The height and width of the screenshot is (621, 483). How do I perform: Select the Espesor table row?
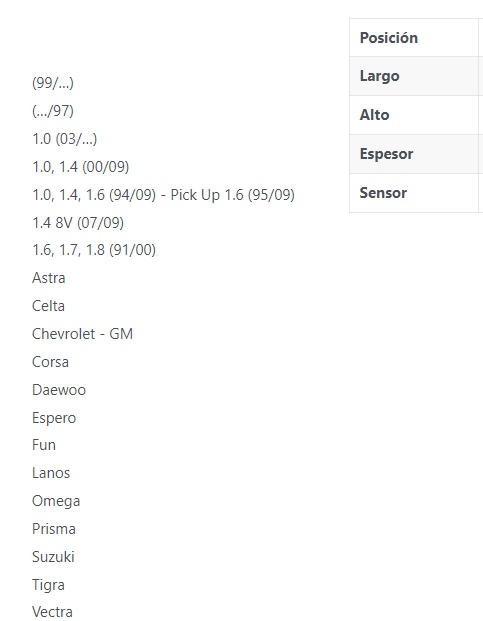[416, 154]
